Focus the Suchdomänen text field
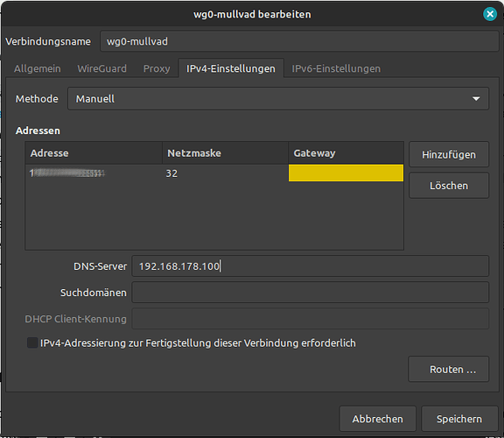504x438 pixels. pyautogui.click(x=310, y=293)
